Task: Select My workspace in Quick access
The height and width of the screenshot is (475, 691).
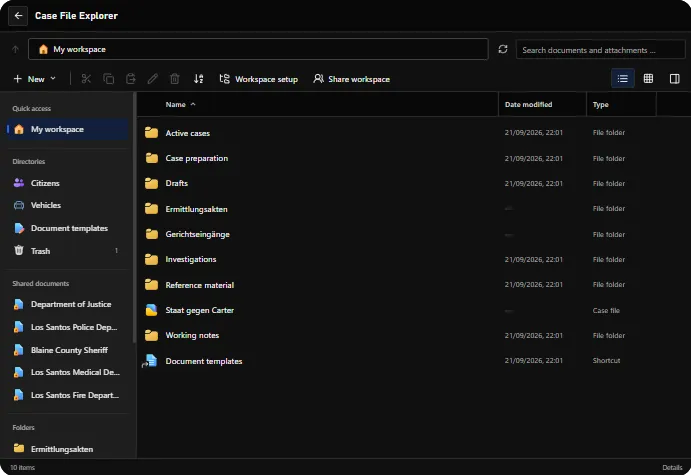Action: coord(68,129)
